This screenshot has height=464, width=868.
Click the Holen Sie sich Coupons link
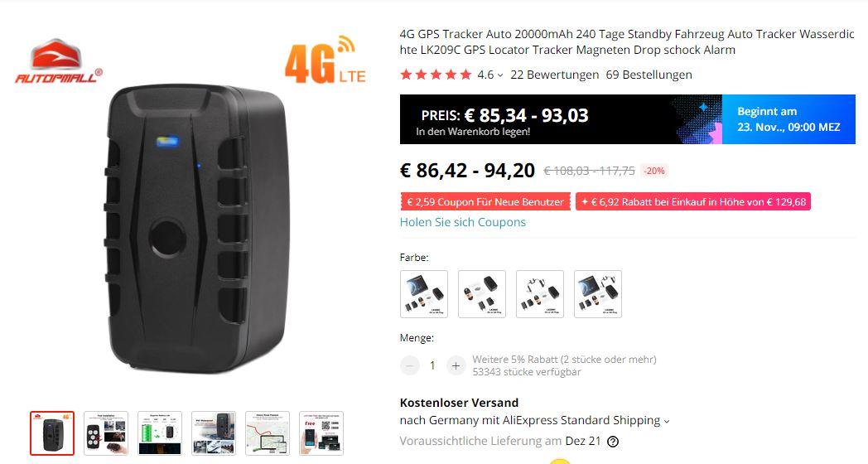[463, 222]
